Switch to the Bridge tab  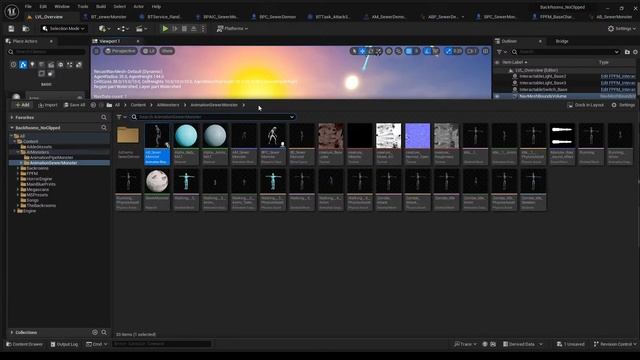click(x=562, y=41)
